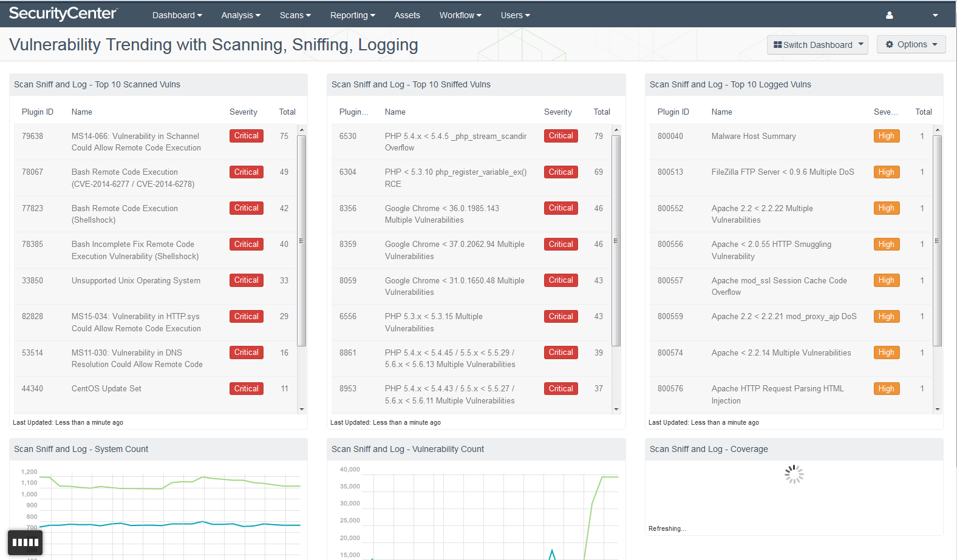The width and height of the screenshot is (957, 560).
Task: Click Critical badge for plugin 6530
Action: click(x=561, y=136)
